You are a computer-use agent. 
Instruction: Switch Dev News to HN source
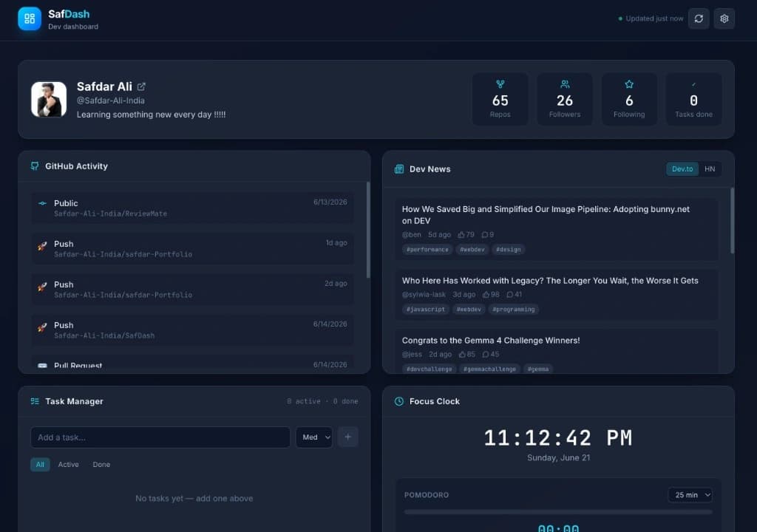pyautogui.click(x=710, y=169)
